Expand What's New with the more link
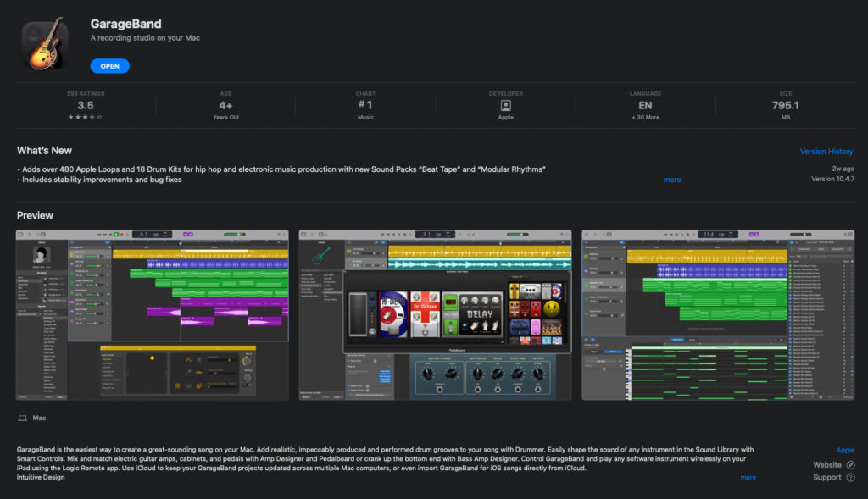This screenshot has width=868, height=499. [671, 180]
